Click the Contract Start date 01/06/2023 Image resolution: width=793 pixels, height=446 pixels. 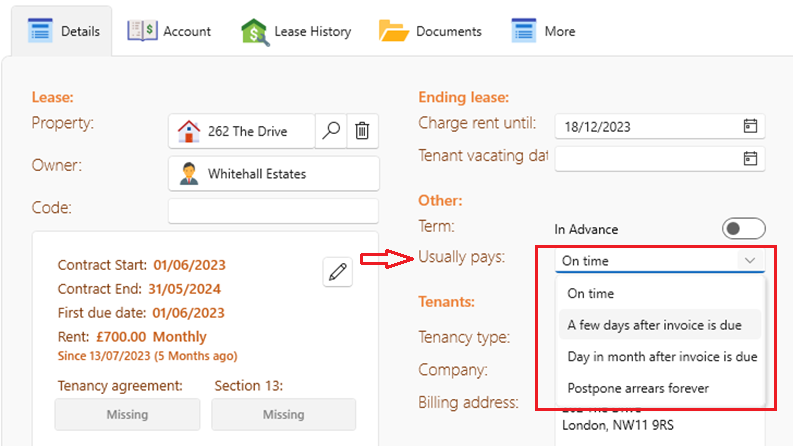pos(190,265)
